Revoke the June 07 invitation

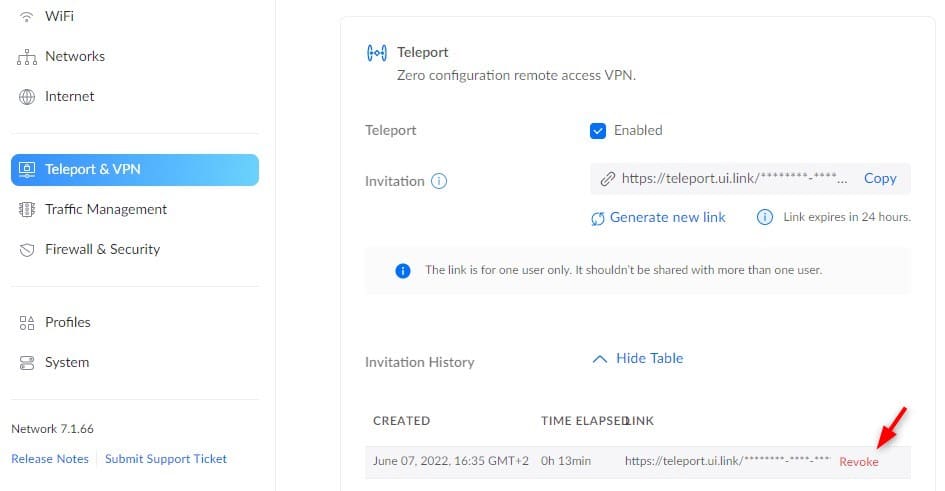click(858, 462)
